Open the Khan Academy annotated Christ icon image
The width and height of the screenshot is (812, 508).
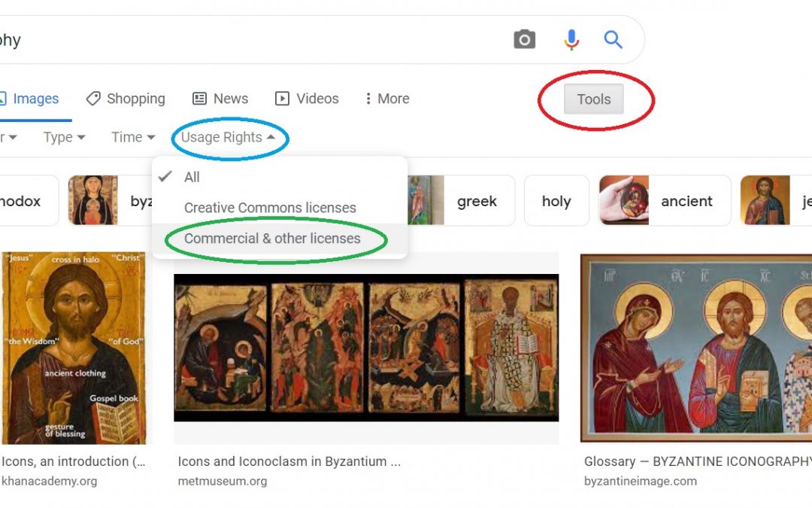[x=73, y=348]
